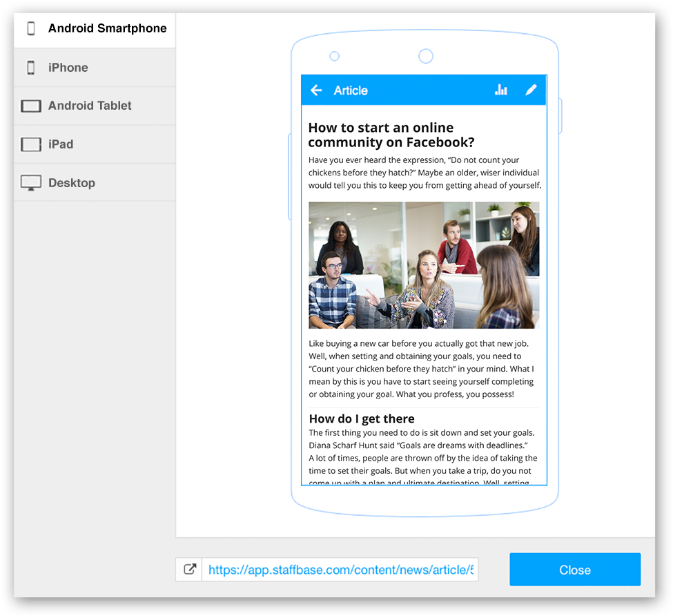
Task: Click the staffbase article URL field
Action: click(340, 570)
